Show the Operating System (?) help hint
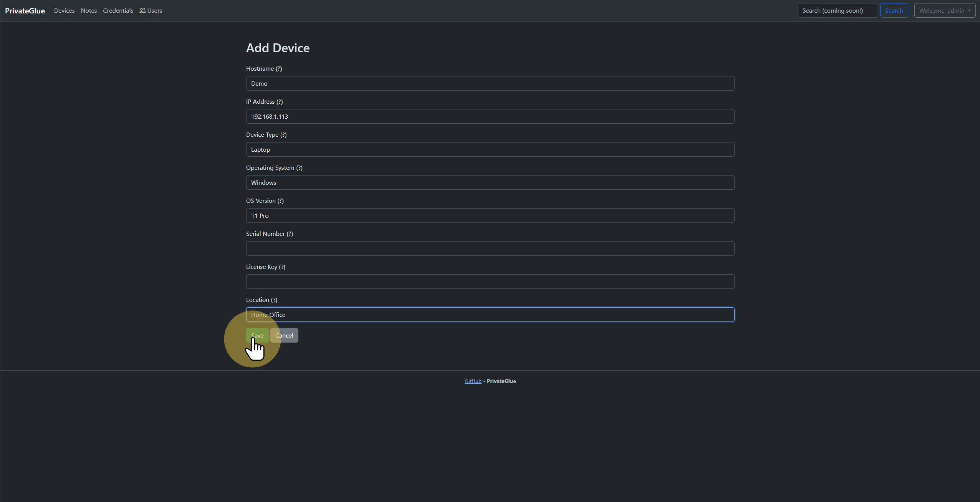980x502 pixels. point(300,168)
